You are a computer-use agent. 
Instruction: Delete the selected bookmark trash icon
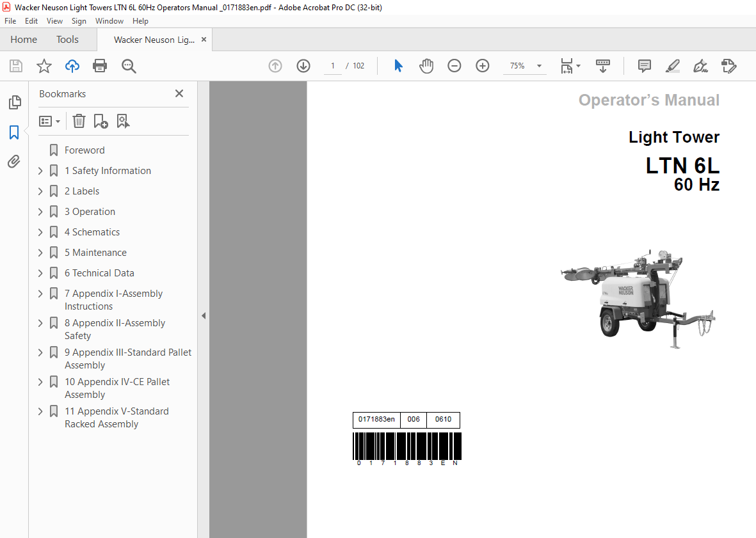[79, 121]
